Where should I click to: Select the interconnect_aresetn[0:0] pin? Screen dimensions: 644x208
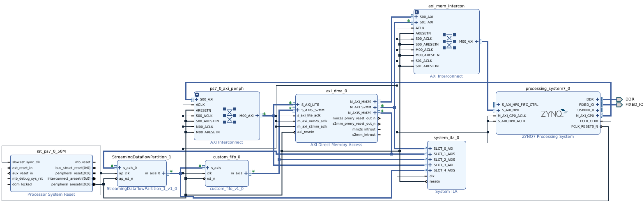(x=69, y=179)
